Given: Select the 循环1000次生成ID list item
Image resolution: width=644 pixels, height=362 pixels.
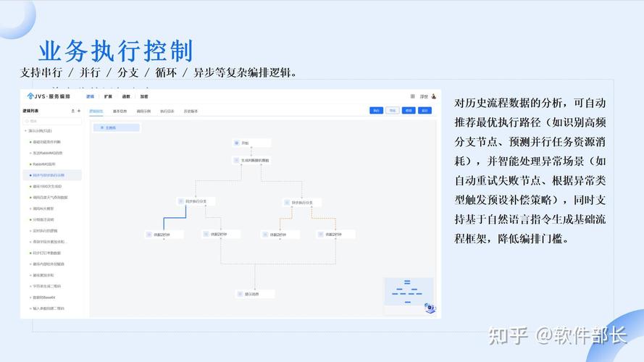Looking at the screenshot, I should (47, 186).
